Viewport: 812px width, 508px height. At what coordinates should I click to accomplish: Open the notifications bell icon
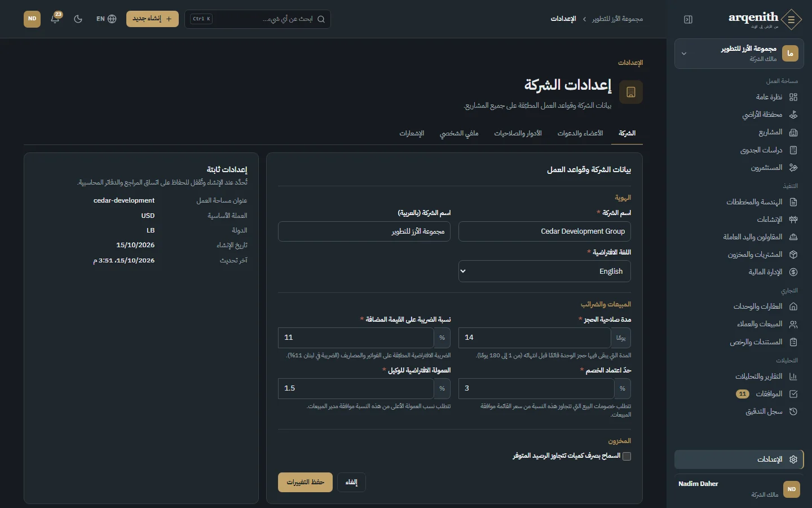coord(55,19)
